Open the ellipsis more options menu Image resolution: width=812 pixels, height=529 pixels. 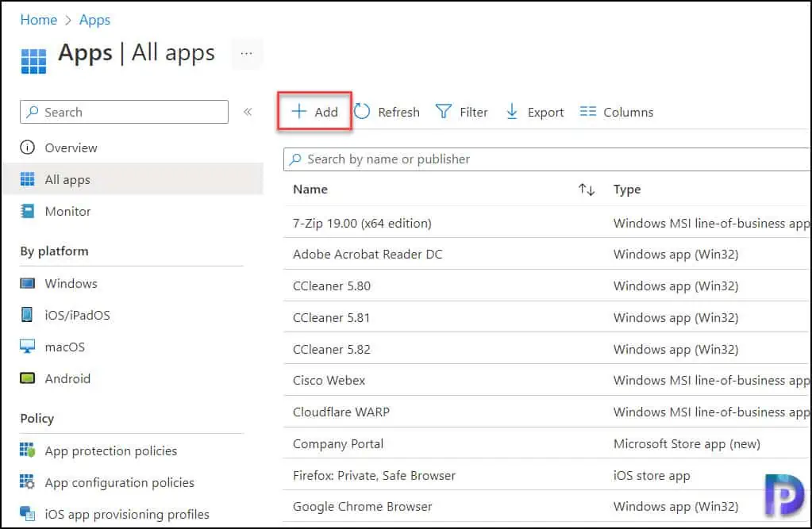[247, 53]
